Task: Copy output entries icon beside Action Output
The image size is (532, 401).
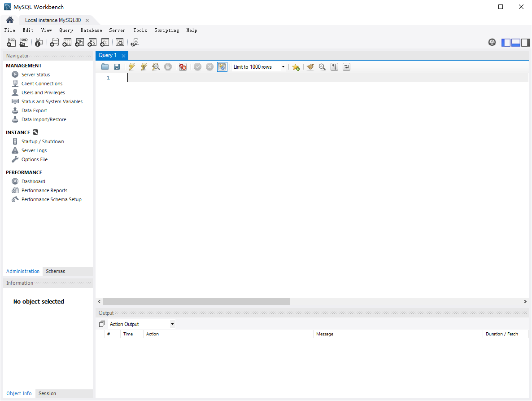Action: click(102, 324)
